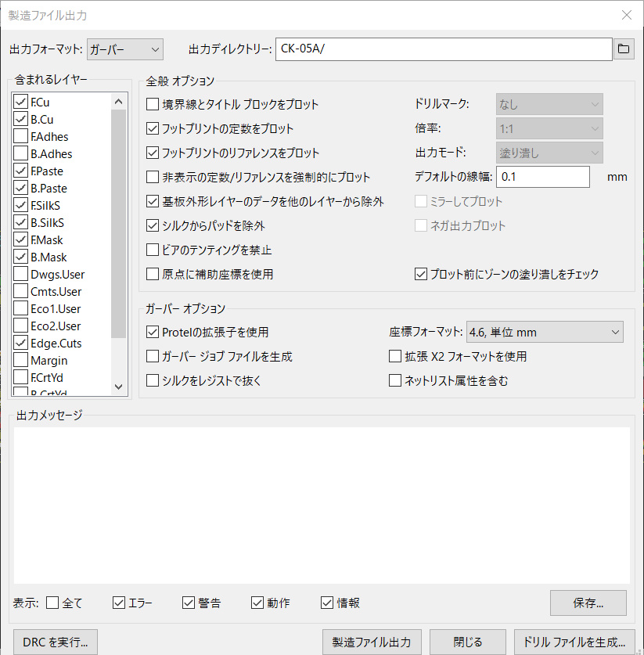Image resolution: width=644 pixels, height=655 pixels.
Task: Toggle the F.SilkS layer checkbox
Action: (x=21, y=205)
